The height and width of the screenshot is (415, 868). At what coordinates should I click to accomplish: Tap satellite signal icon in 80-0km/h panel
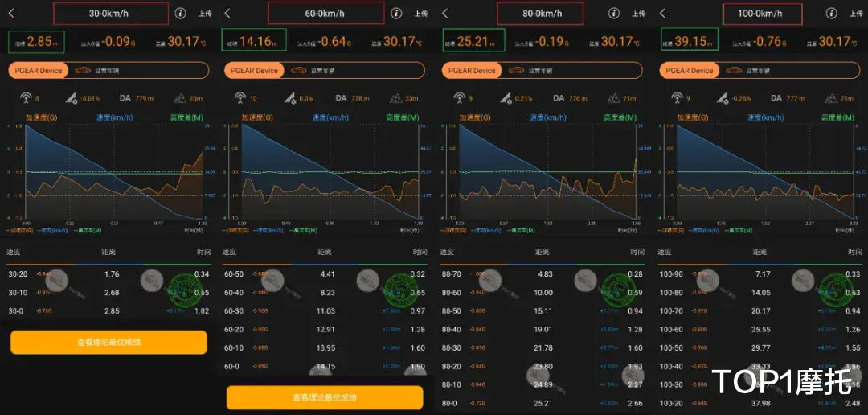pos(459,98)
